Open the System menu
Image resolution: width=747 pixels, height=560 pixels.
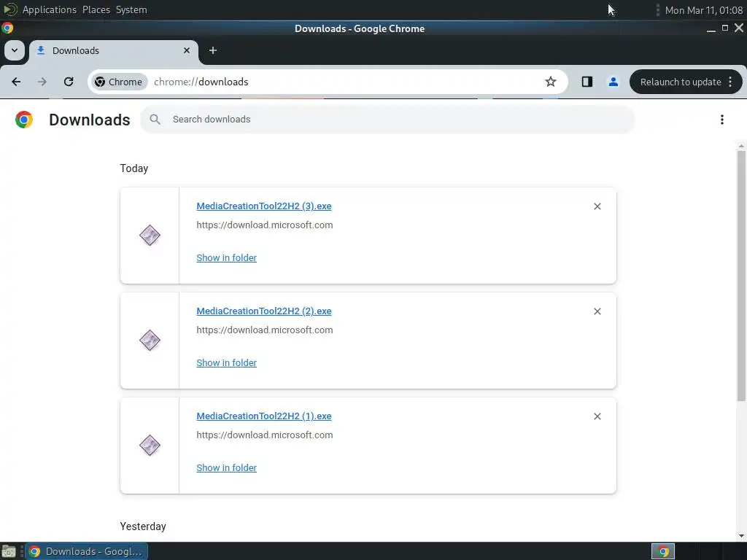(131, 9)
